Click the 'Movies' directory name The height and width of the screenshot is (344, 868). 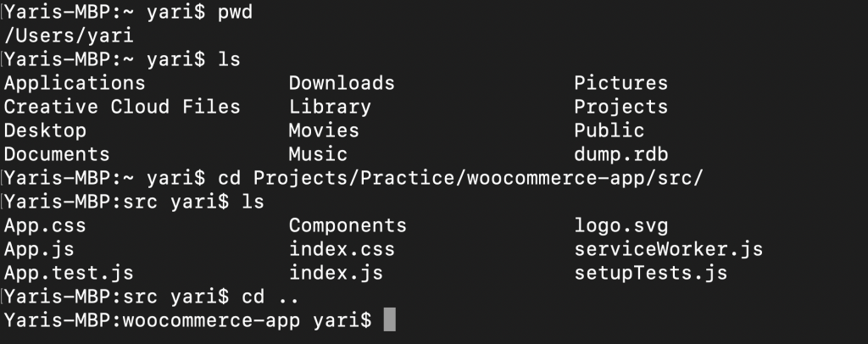click(324, 130)
